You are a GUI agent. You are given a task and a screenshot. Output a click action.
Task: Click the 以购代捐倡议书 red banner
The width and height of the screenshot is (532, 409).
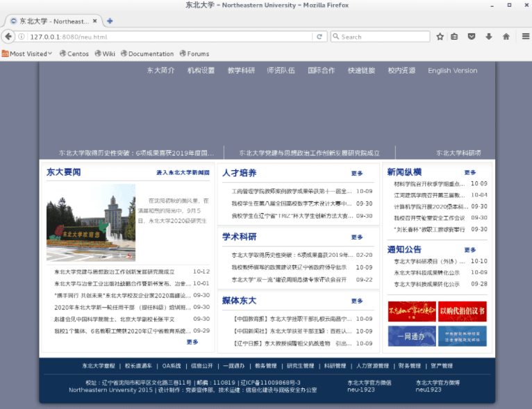(x=463, y=311)
